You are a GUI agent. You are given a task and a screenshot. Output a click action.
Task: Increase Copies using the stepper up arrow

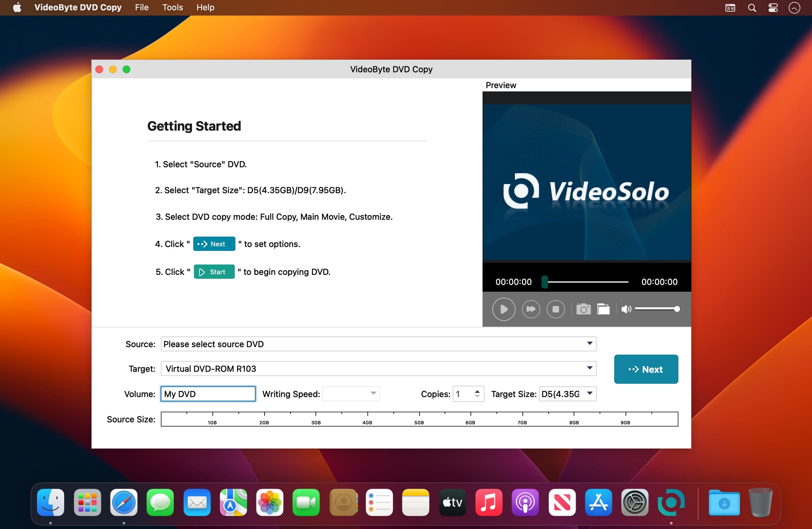pos(477,391)
